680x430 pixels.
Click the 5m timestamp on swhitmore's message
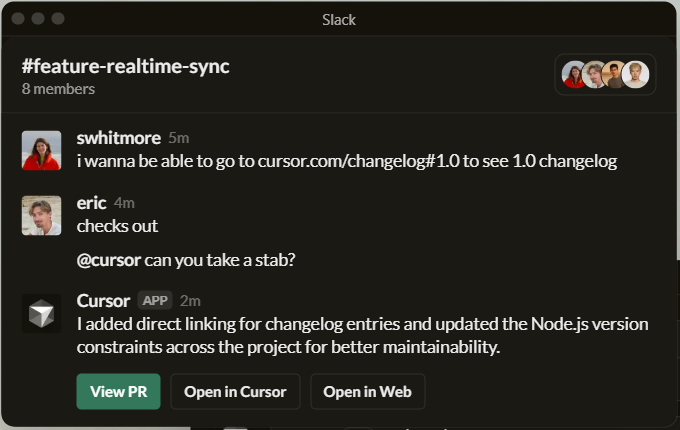(x=179, y=138)
